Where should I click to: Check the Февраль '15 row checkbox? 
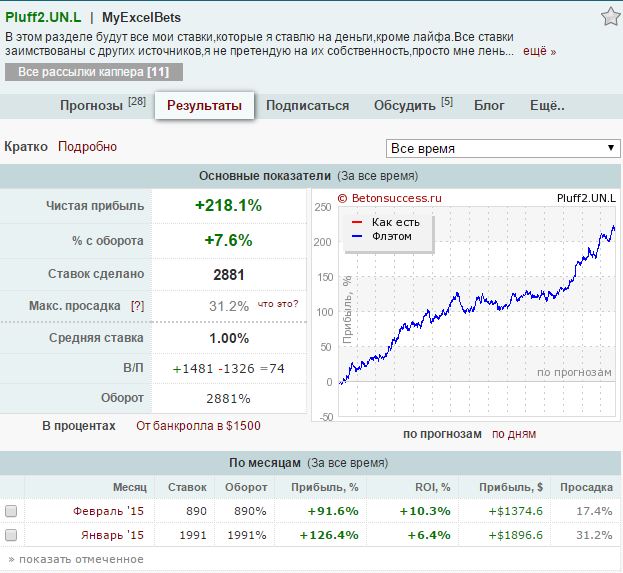click(x=11, y=511)
